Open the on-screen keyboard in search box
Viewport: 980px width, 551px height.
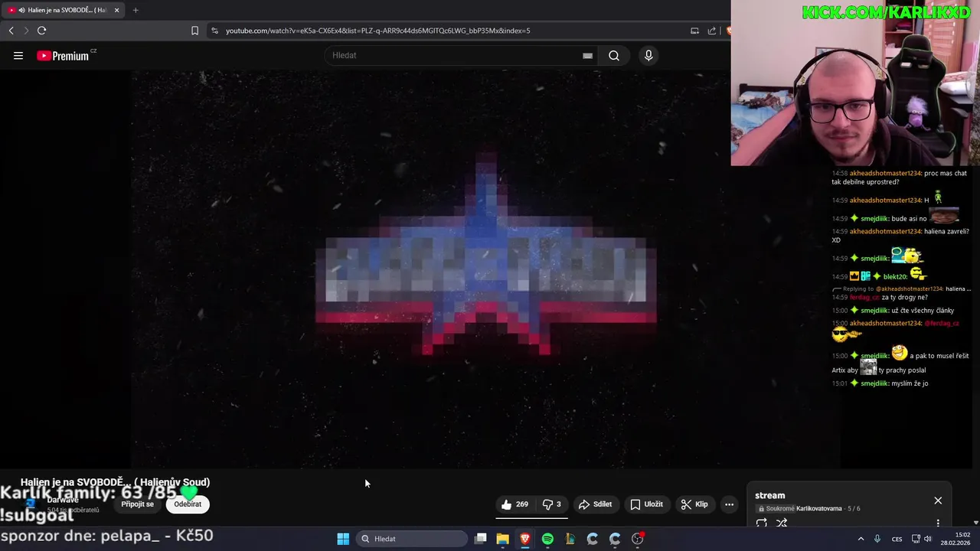[587, 56]
